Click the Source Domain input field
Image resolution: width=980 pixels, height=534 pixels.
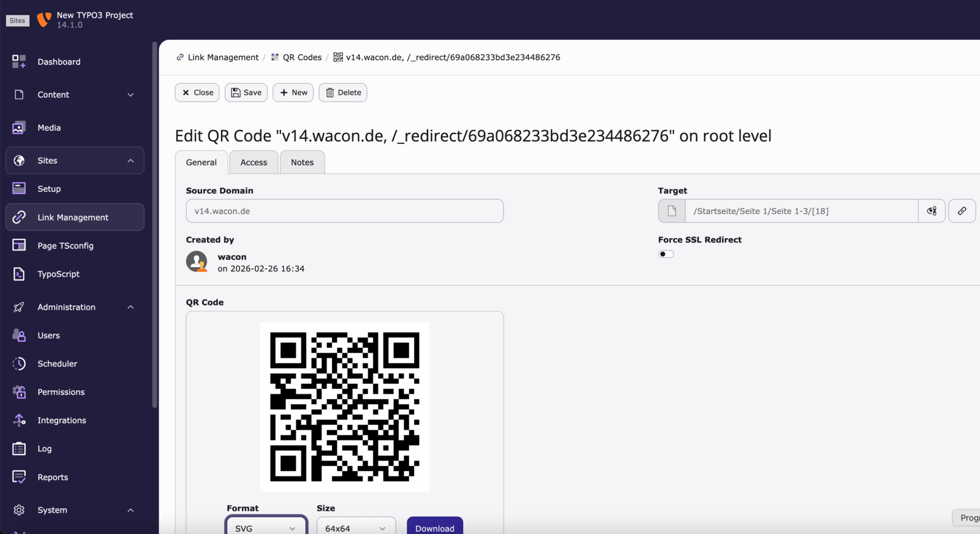[x=344, y=211]
